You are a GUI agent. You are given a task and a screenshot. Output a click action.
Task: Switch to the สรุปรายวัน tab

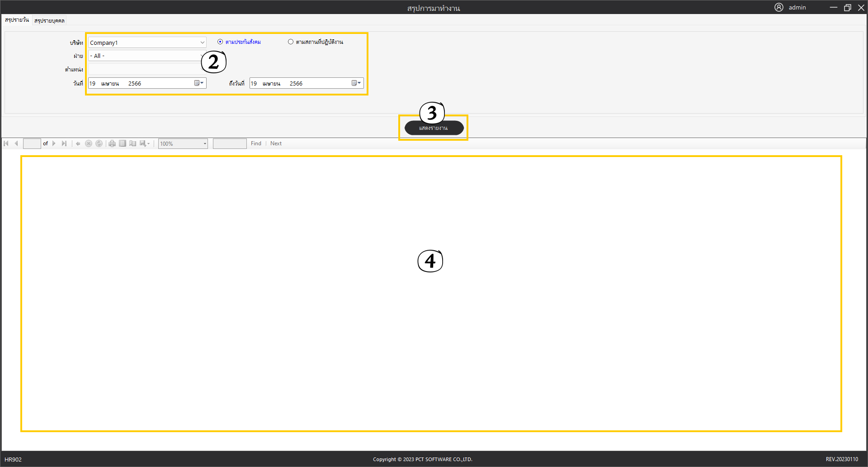pyautogui.click(x=17, y=20)
